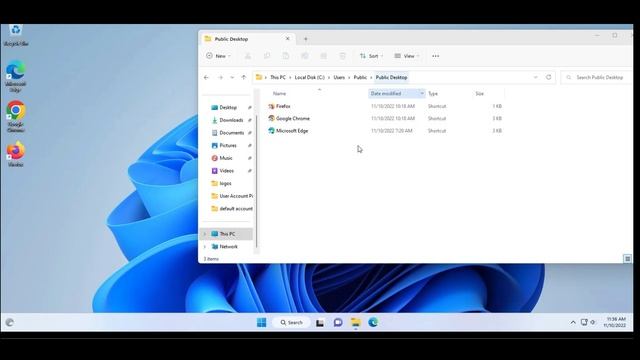Open the See more ellipsis menu
The height and width of the screenshot is (360, 640).
click(436, 56)
